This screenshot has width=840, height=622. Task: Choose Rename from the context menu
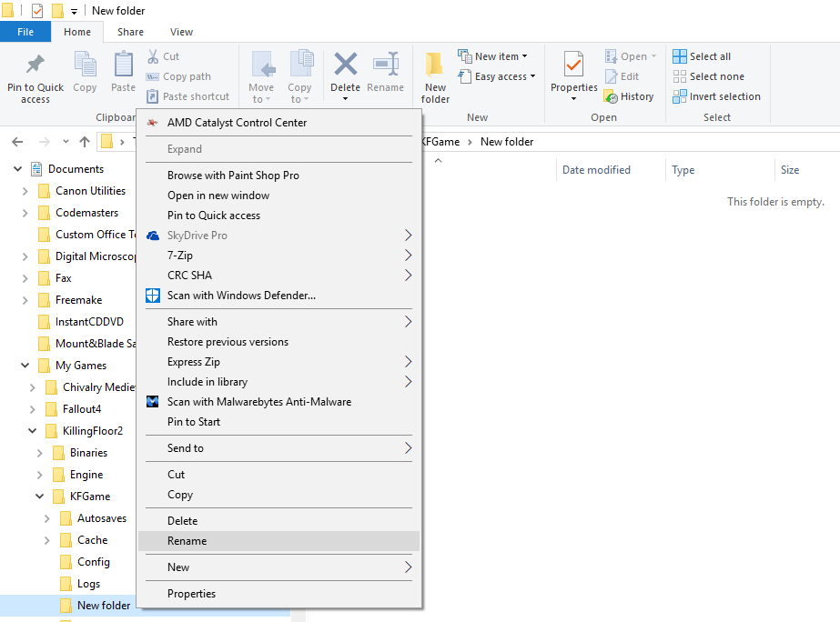coord(278,541)
